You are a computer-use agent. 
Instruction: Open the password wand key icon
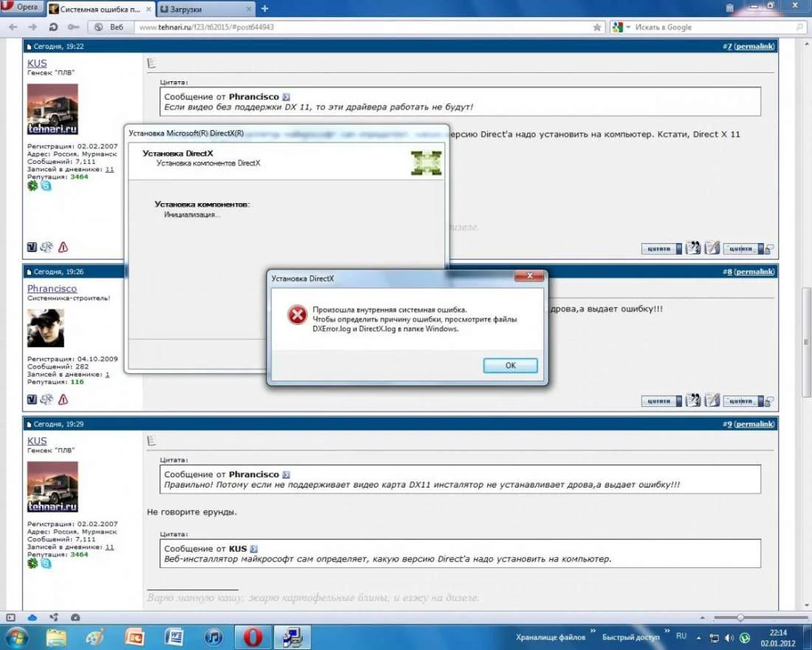coord(74,27)
